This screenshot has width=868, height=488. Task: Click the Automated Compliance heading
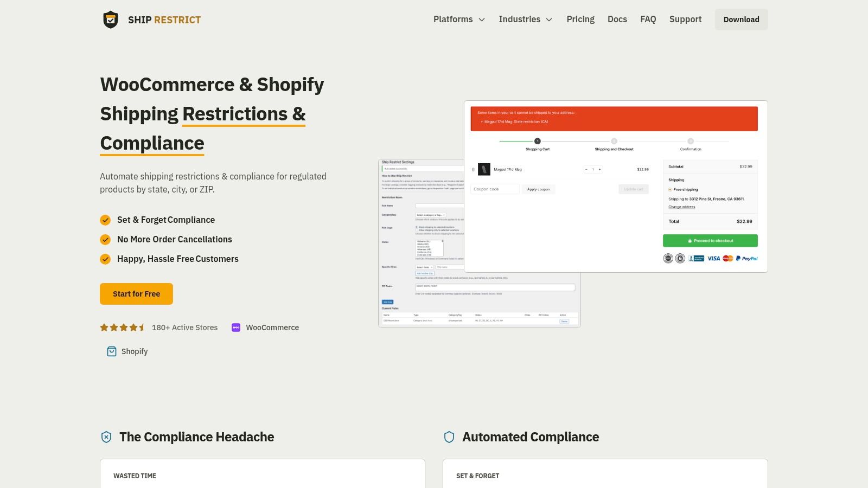531,437
